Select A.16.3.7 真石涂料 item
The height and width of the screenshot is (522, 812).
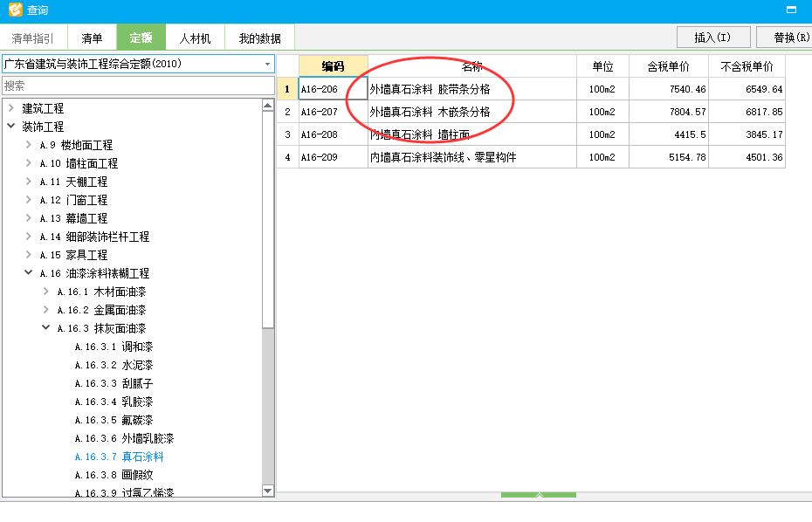[119, 457]
